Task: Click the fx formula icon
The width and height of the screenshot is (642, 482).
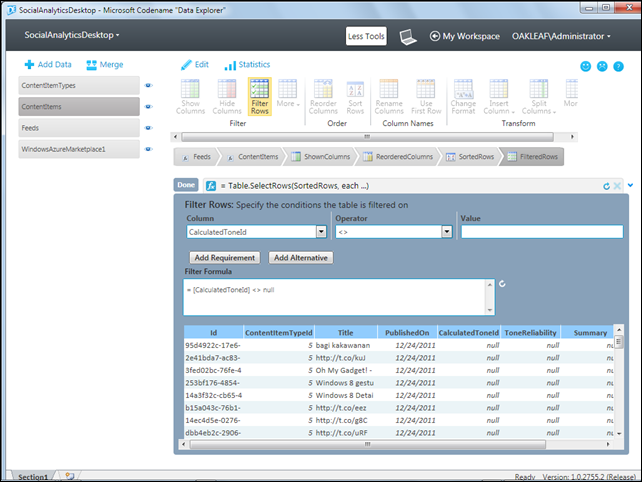Action: click(x=211, y=186)
